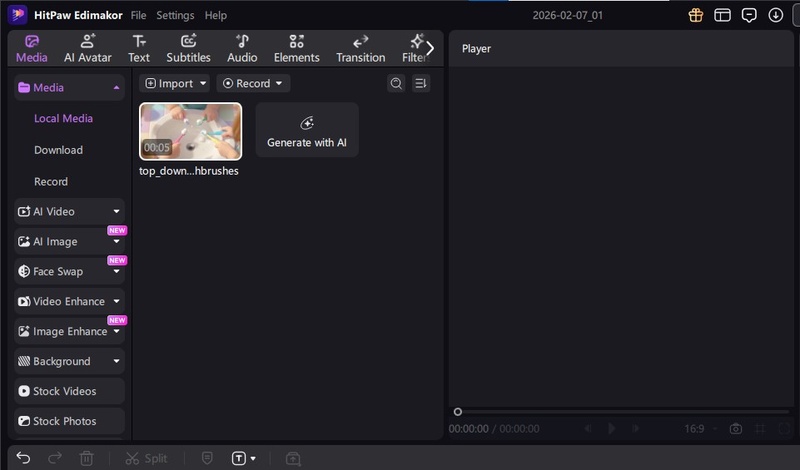
Task: Click the gift box icon in title bar
Action: click(696, 15)
